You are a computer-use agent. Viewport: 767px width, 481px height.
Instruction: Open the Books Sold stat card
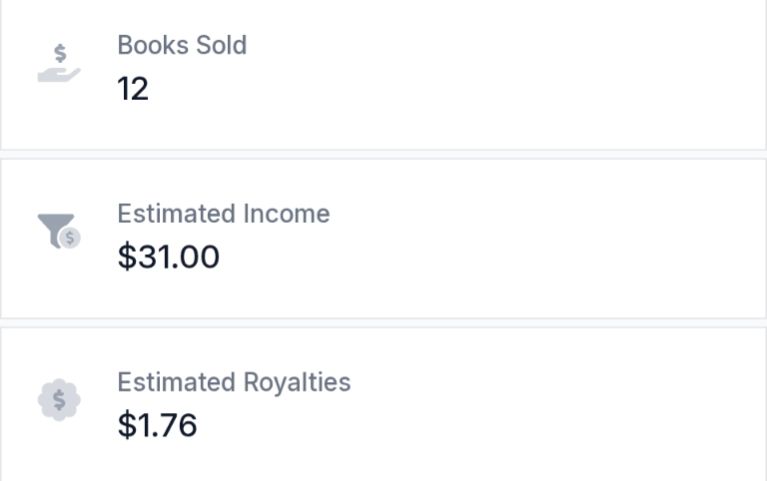point(384,74)
